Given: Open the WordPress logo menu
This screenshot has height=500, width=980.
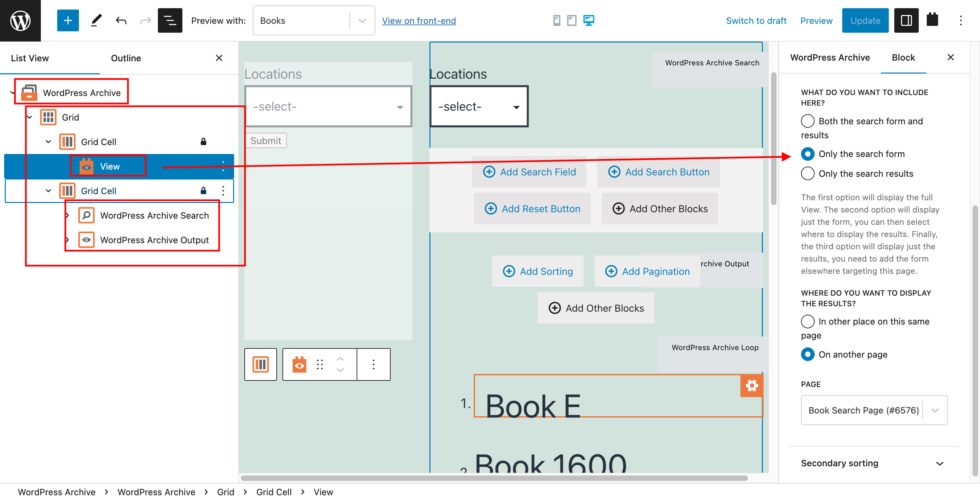Looking at the screenshot, I should (20, 20).
